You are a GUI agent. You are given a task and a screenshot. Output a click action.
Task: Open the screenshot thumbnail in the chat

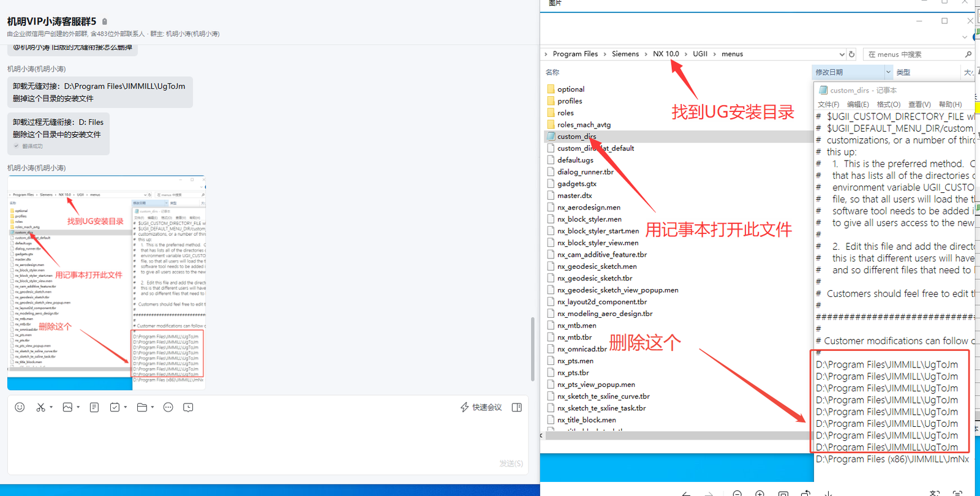point(107,282)
